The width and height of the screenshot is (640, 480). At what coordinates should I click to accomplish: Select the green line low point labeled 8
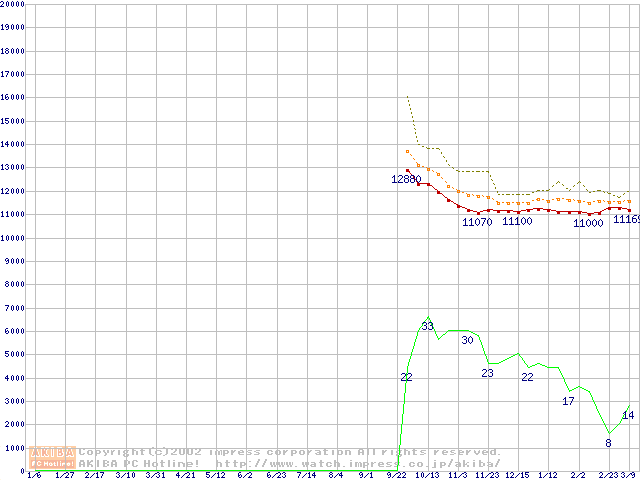point(608,443)
